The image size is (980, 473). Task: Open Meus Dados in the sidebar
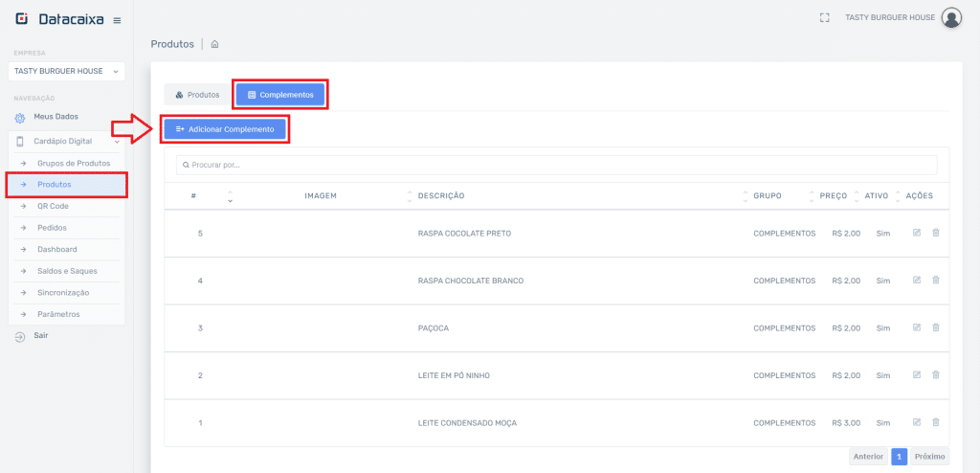coord(56,117)
